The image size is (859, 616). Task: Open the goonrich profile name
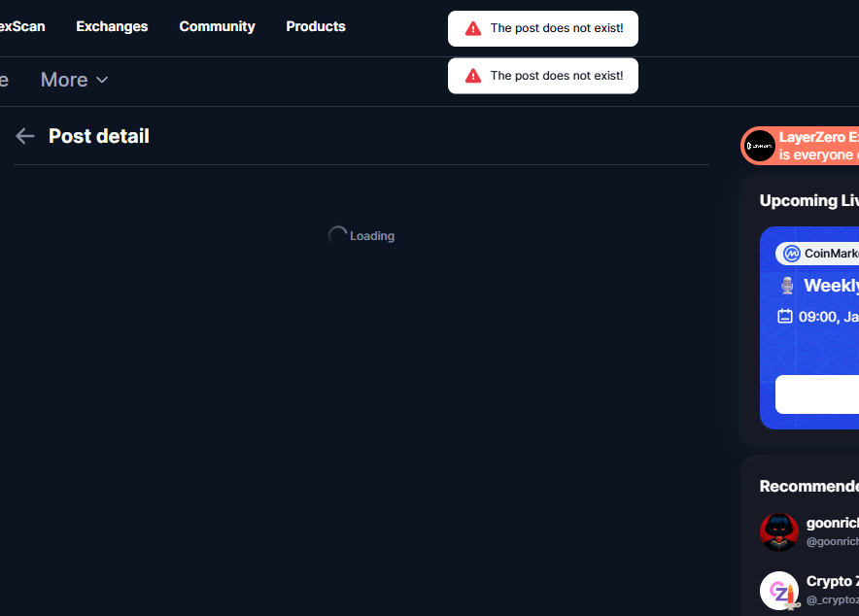(x=832, y=523)
